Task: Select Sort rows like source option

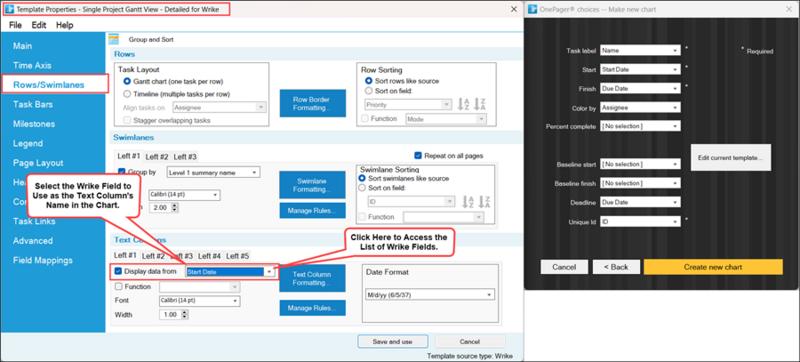Action: pyautogui.click(x=369, y=81)
